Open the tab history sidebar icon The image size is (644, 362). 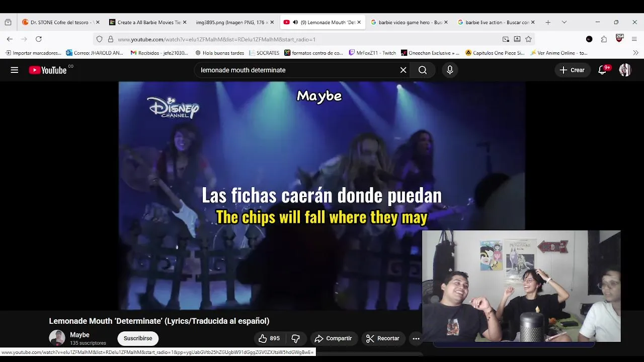point(8,22)
